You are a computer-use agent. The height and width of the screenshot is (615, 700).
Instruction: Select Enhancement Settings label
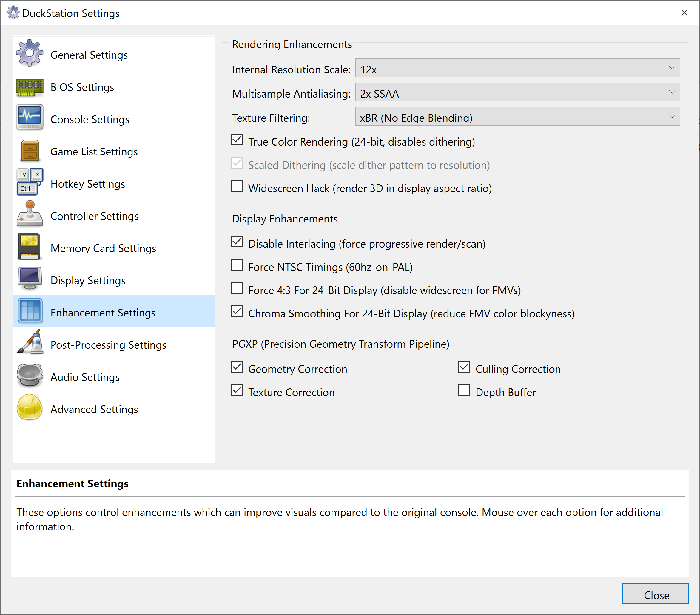[x=103, y=313]
